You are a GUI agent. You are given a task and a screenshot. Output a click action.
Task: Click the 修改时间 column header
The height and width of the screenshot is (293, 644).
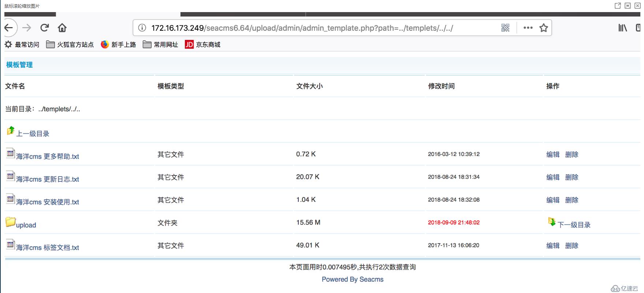[441, 86]
